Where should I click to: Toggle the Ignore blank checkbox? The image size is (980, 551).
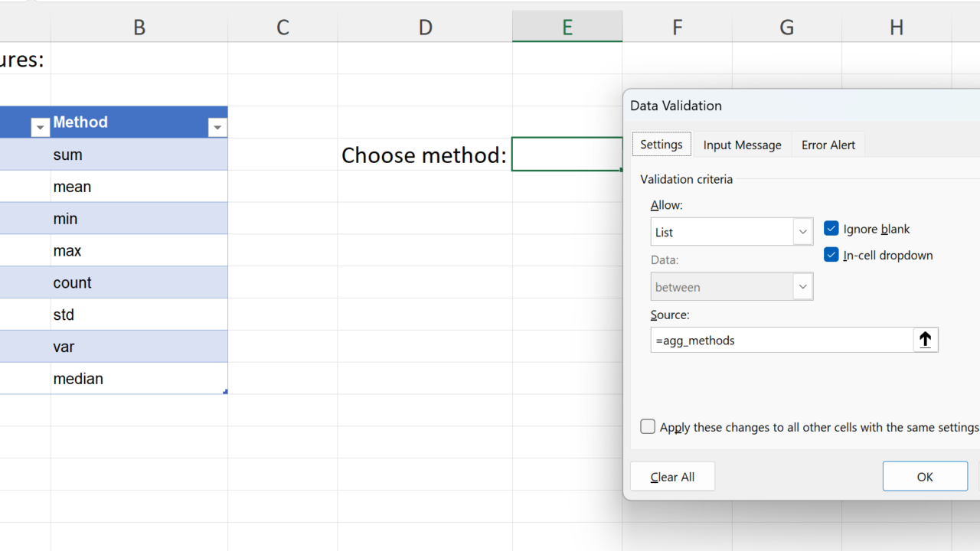[831, 229]
